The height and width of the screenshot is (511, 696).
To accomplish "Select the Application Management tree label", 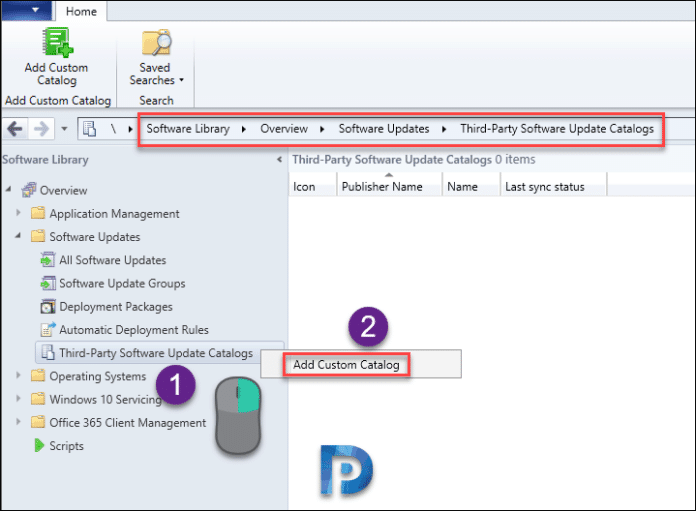I will pos(115,214).
